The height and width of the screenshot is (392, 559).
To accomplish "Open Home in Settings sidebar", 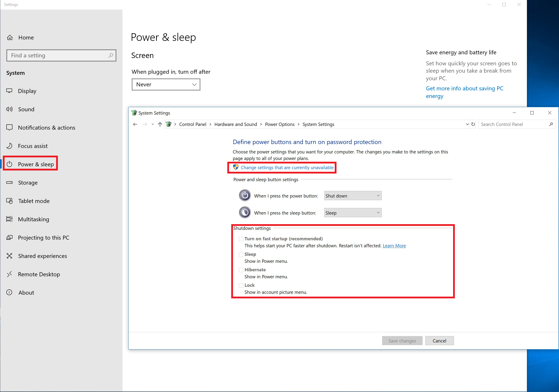I will pos(61,38).
